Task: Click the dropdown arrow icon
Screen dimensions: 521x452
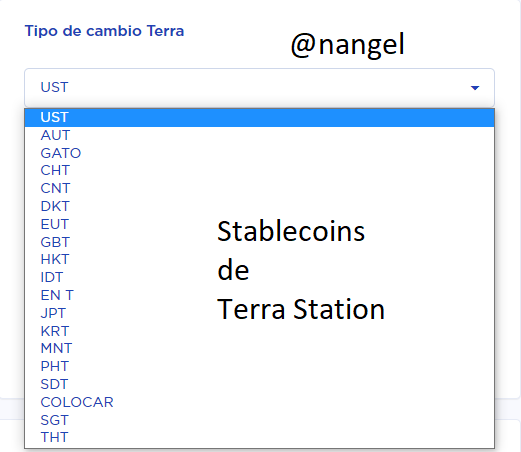Action: click(475, 88)
